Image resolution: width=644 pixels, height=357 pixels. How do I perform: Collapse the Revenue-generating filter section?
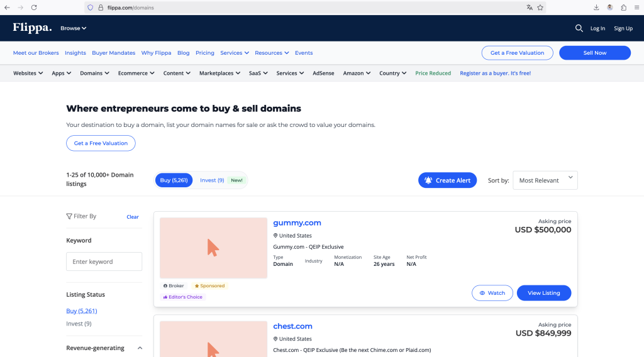click(x=140, y=348)
